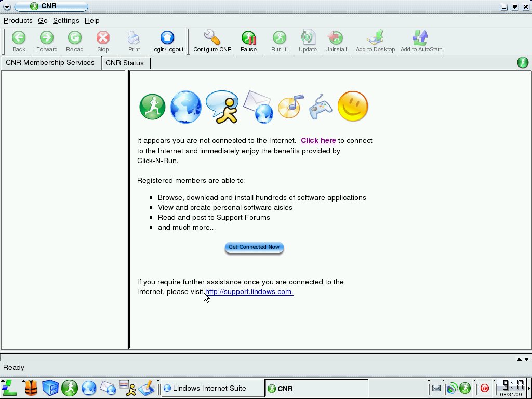Launch the web browser globe in taskbar
The height and width of the screenshot is (399, 532).
pos(89,388)
